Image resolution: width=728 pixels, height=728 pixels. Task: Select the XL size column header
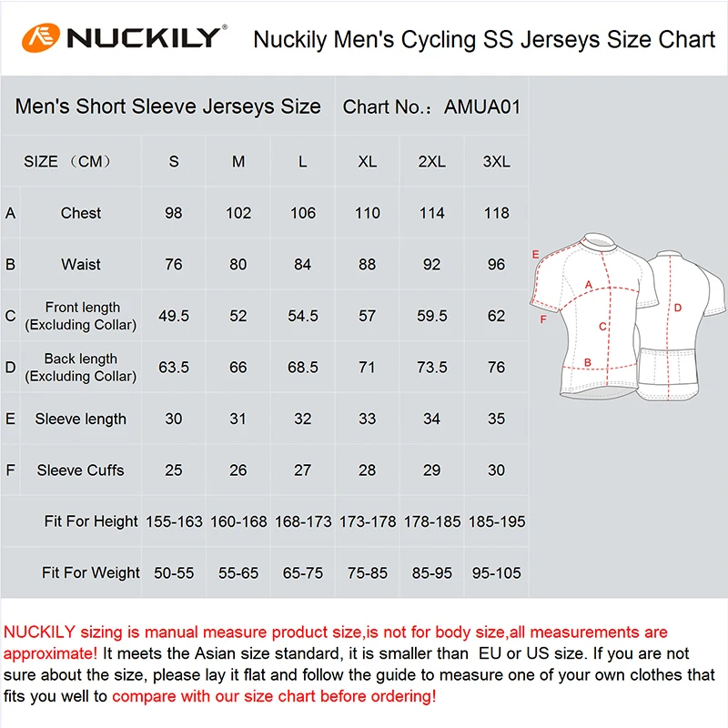367,162
